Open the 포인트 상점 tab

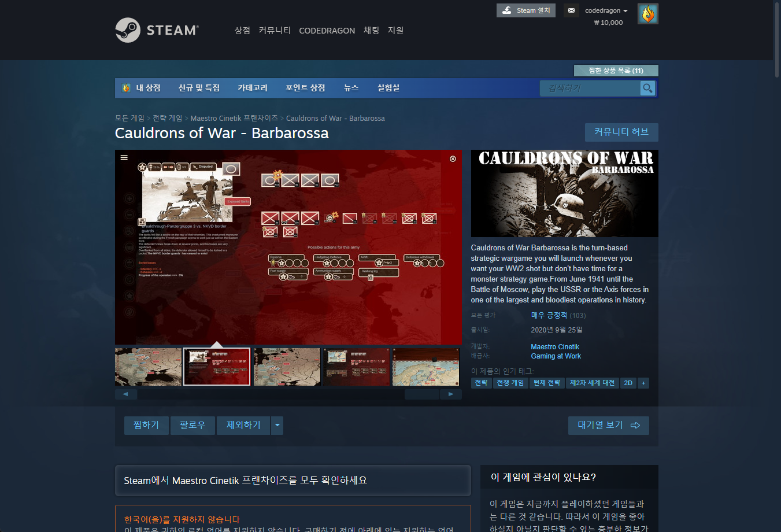[x=305, y=88]
